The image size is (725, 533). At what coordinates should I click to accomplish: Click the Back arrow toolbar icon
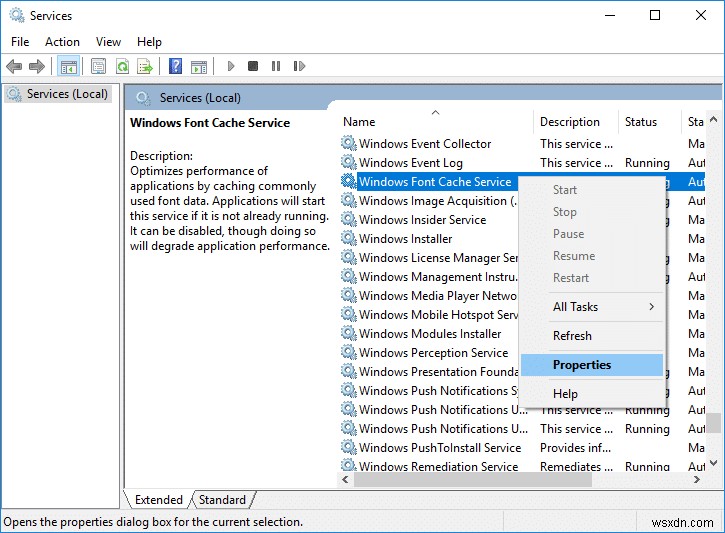click(x=14, y=67)
